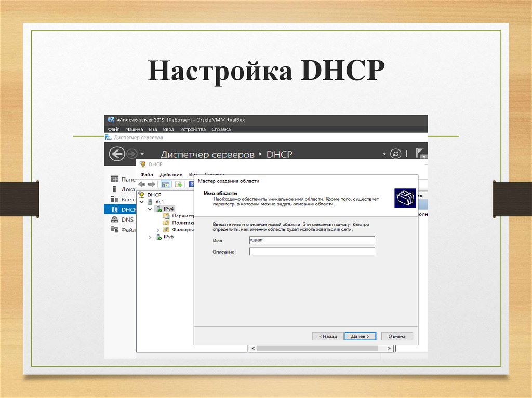Image resolution: width=532 pixels, height=398 pixels.
Task: Open DHCP console Действие menu
Action: tap(171, 174)
